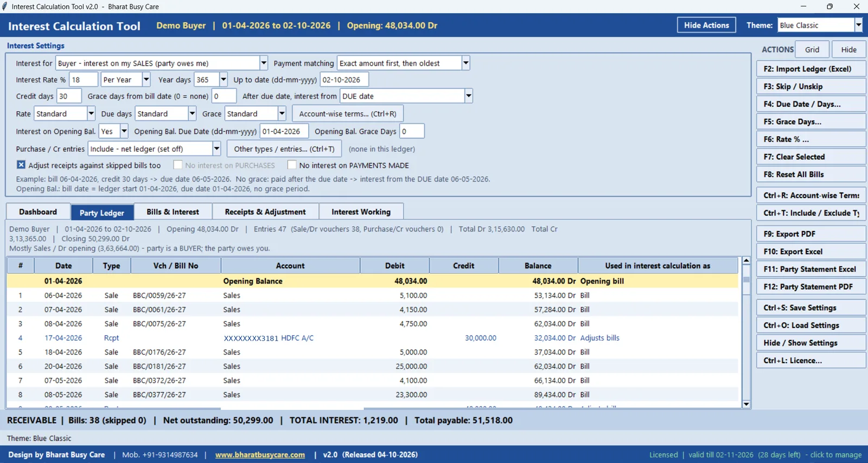Click the Balance column header
868x463 pixels.
pyautogui.click(x=538, y=266)
